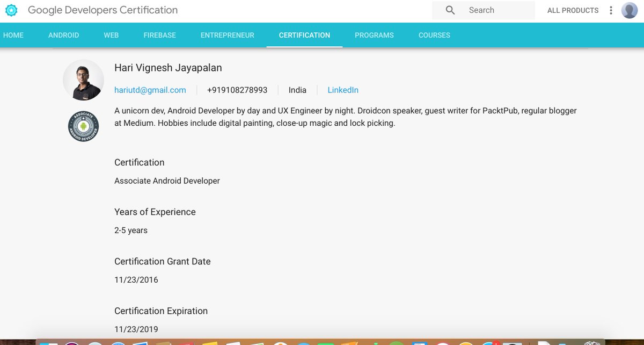This screenshot has width=644, height=345.
Task: Click the phone number +919108278993
Action: click(x=237, y=90)
